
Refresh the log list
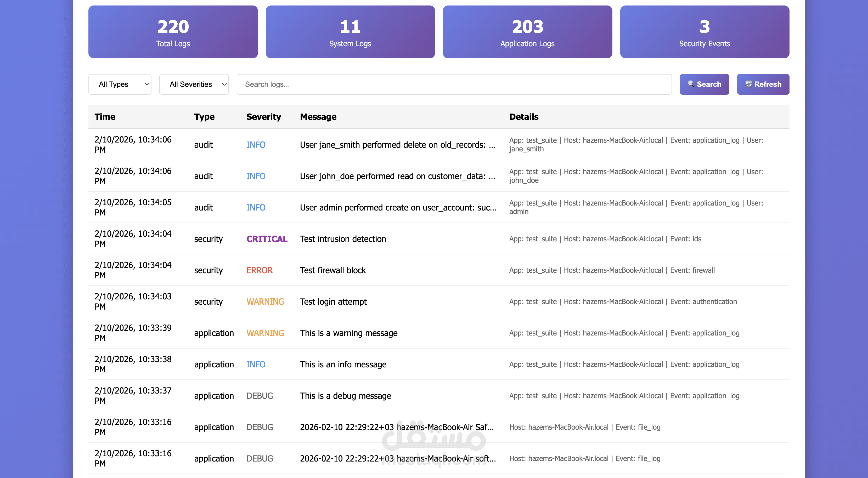tap(763, 84)
